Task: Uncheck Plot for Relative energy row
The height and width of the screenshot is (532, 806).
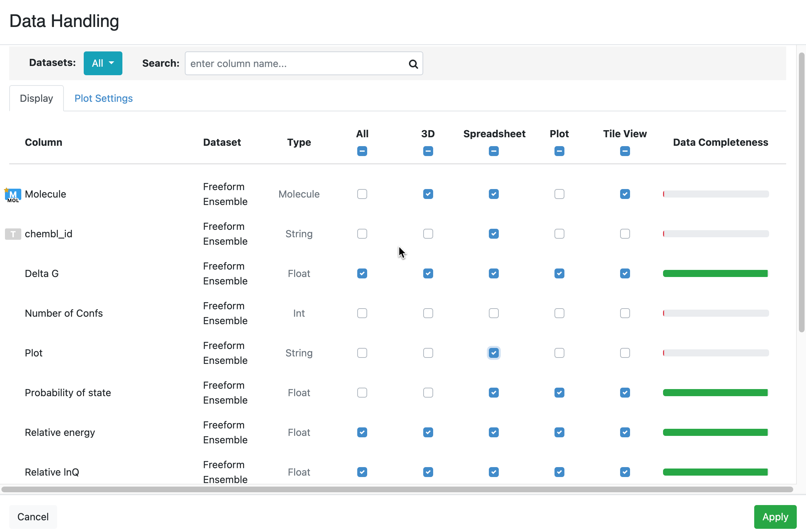Action: point(559,432)
